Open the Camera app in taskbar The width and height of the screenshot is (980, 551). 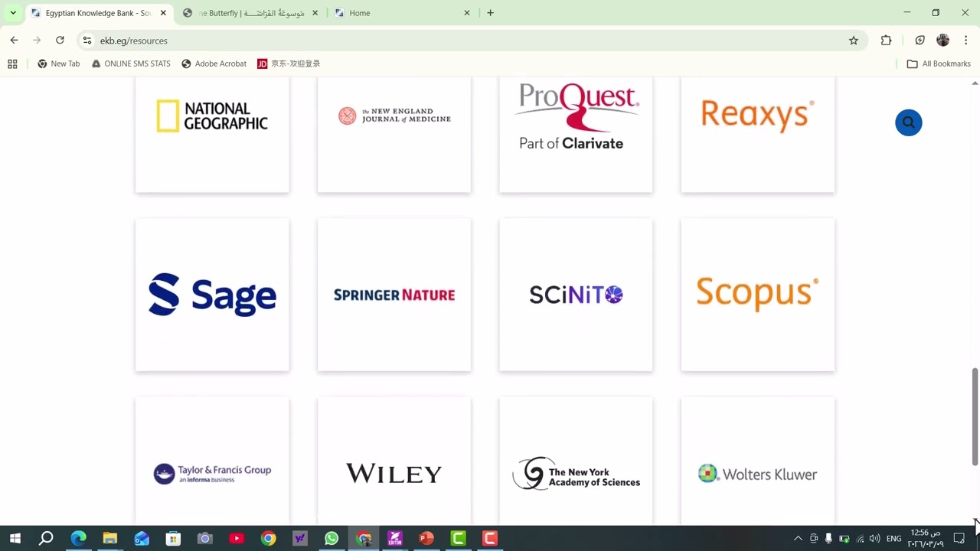pyautogui.click(x=204, y=539)
